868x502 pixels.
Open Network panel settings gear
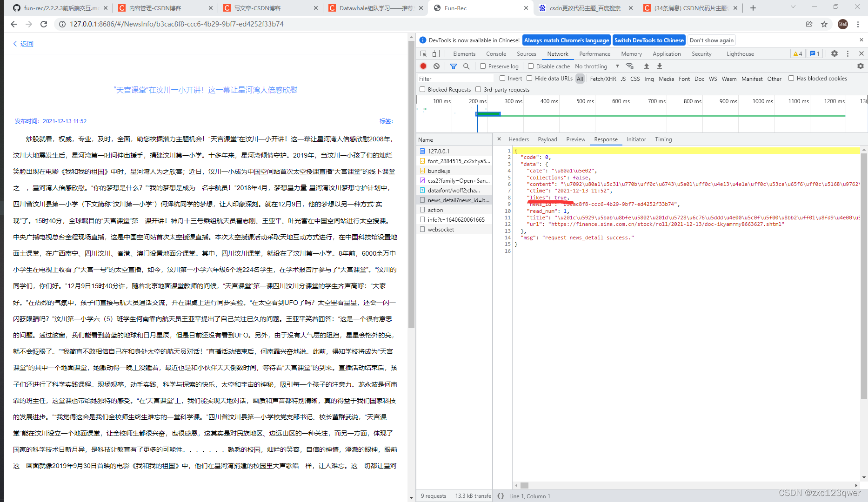pyautogui.click(x=861, y=66)
